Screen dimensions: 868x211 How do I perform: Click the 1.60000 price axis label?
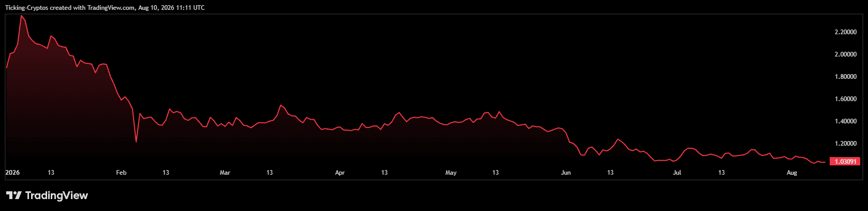coord(845,99)
